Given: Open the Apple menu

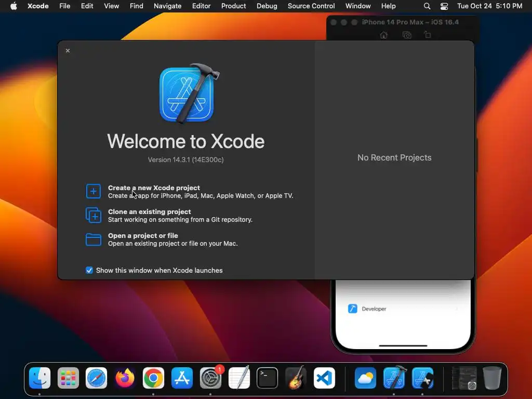Looking at the screenshot, I should [14, 6].
